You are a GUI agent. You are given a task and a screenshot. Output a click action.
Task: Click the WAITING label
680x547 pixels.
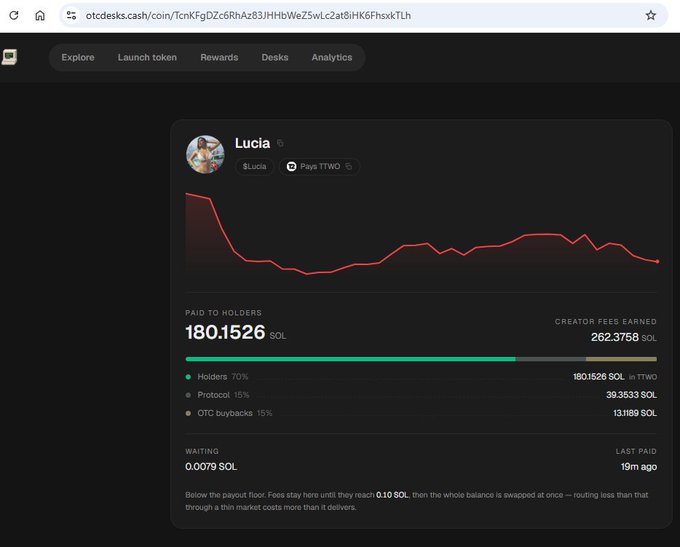[x=202, y=451]
